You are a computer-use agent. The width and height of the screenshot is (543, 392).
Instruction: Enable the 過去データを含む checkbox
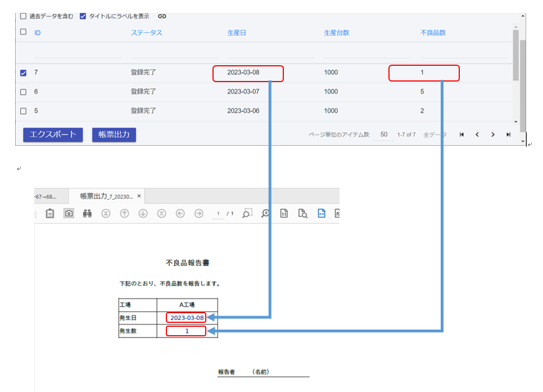[x=23, y=16]
